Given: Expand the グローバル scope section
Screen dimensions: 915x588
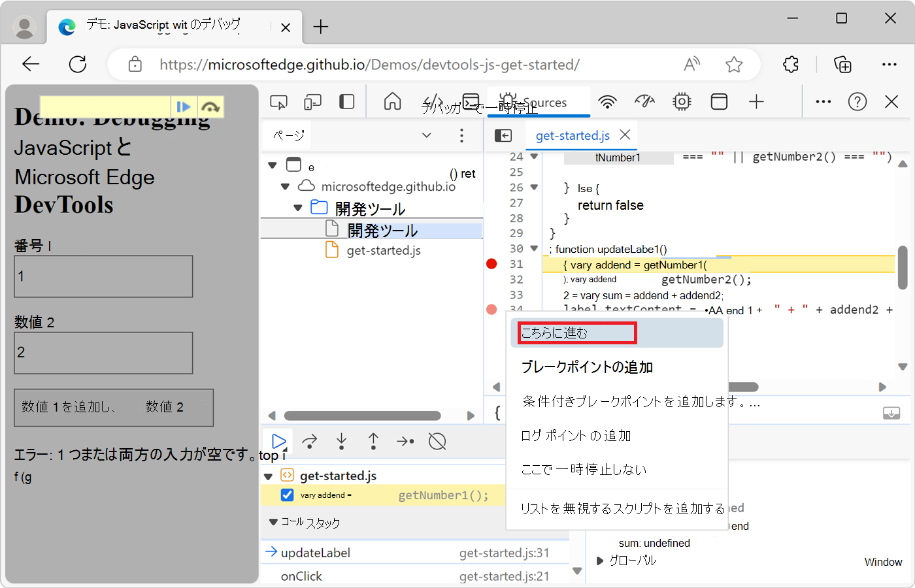Looking at the screenshot, I should [x=601, y=560].
